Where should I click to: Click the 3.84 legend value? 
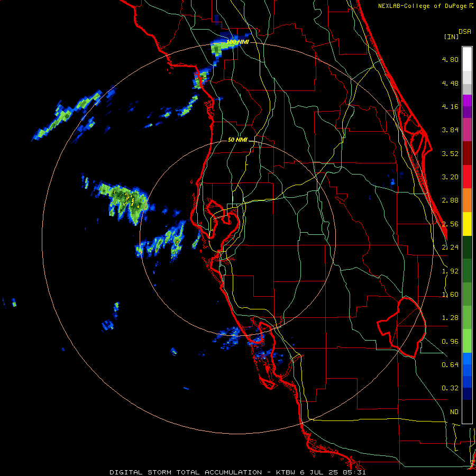pos(450,130)
